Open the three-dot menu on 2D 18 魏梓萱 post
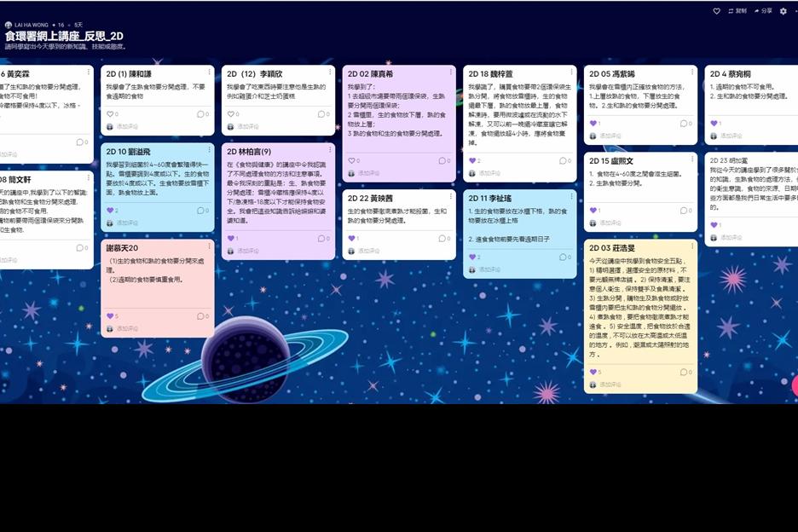Screen dimensions: 798x532 pos(571,73)
